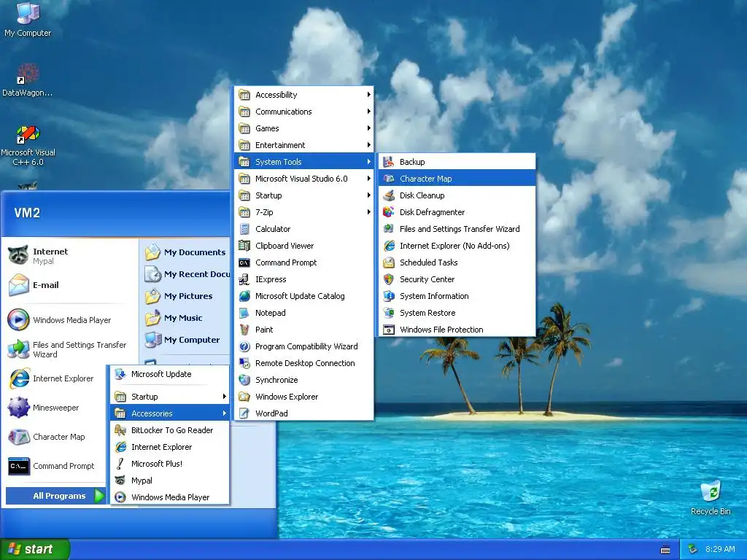747x560 pixels.
Task: Open System Information icon
Action: click(x=389, y=296)
